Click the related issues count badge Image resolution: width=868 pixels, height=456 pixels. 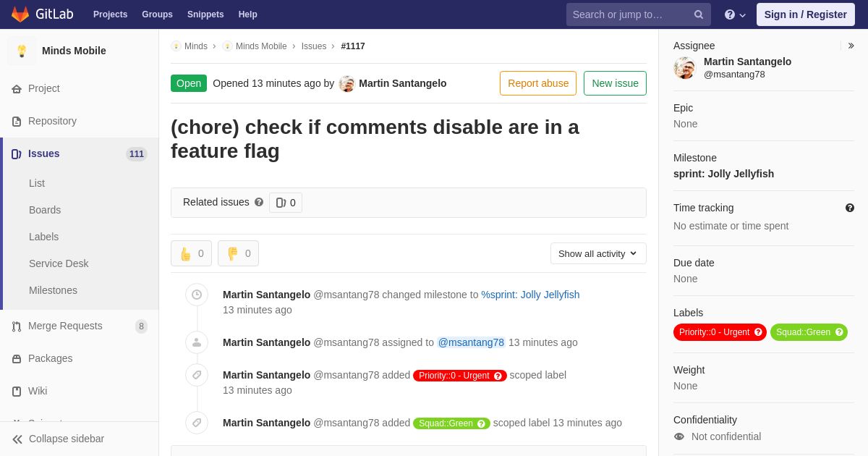click(286, 203)
